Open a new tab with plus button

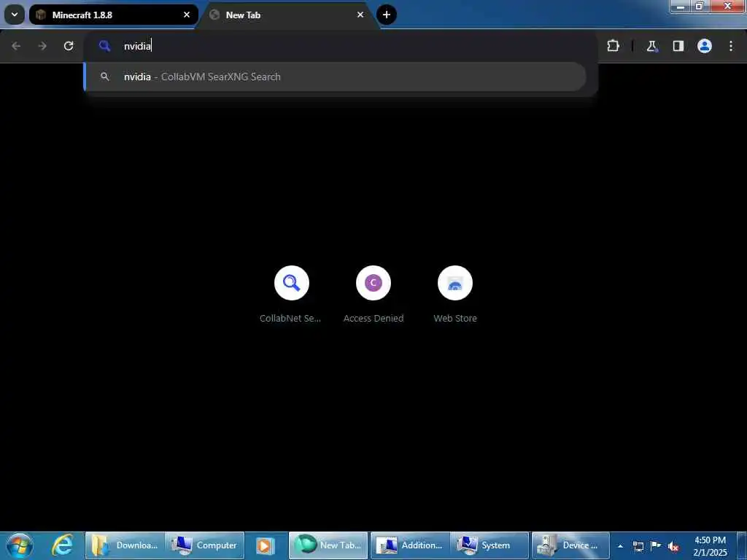pos(387,15)
